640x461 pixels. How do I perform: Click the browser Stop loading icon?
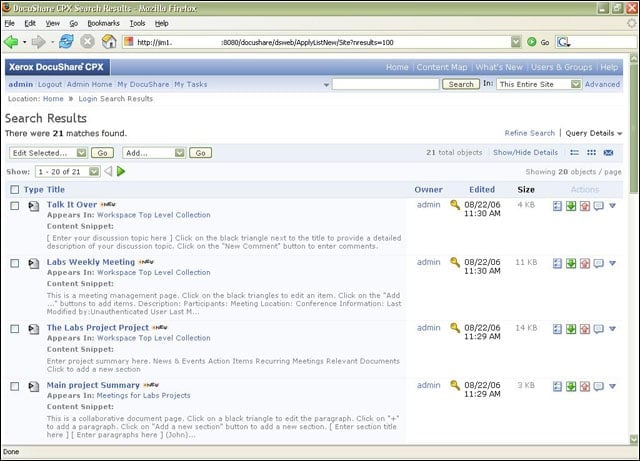[87, 42]
